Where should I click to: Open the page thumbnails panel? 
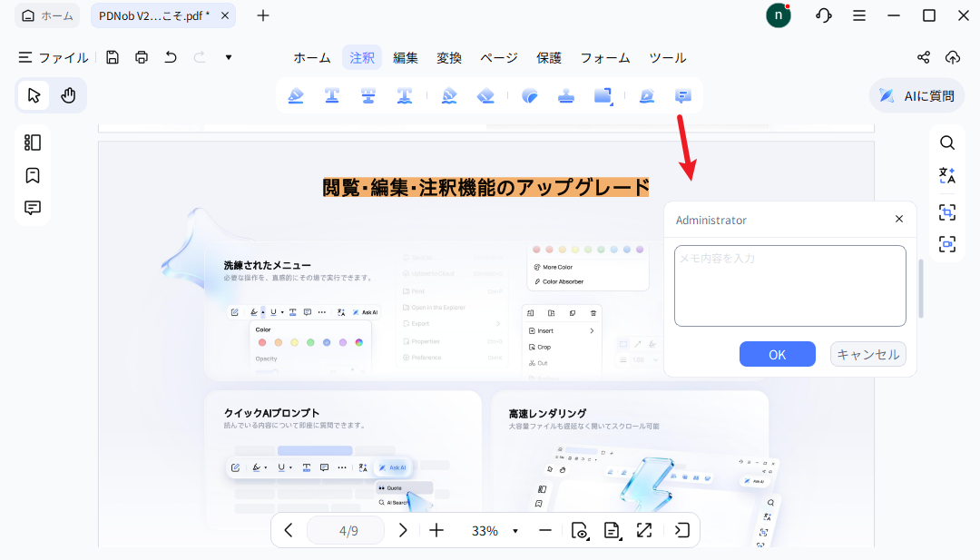coord(33,142)
